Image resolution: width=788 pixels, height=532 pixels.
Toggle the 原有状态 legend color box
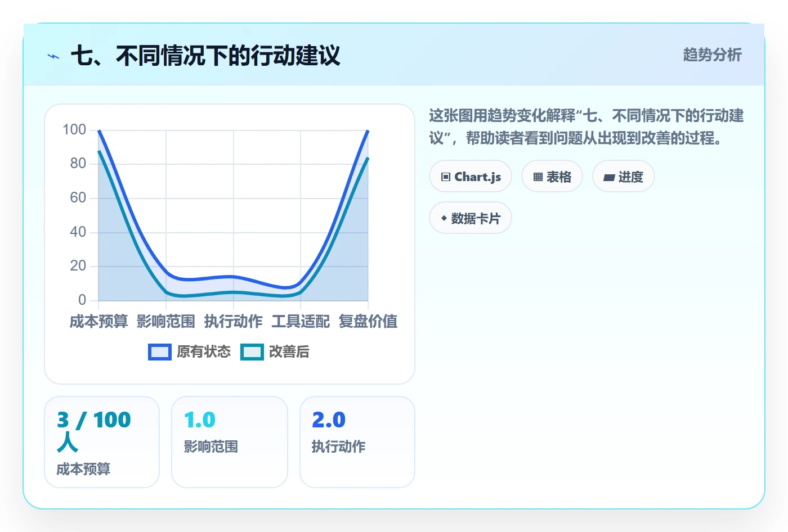coord(160,352)
